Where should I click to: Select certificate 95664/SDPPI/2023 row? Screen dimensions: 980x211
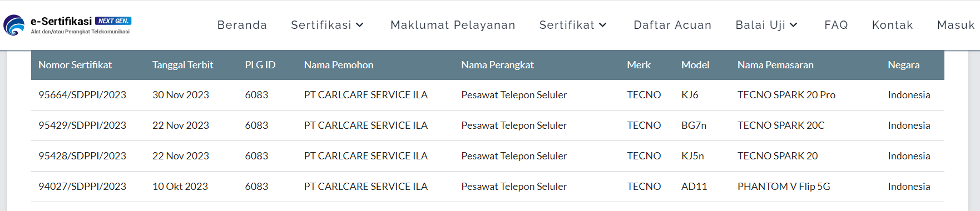pos(488,95)
